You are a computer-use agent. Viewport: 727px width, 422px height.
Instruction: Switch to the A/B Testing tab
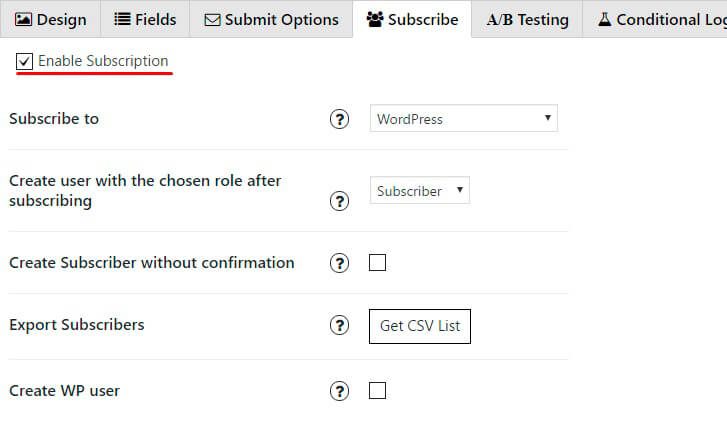[x=527, y=19]
